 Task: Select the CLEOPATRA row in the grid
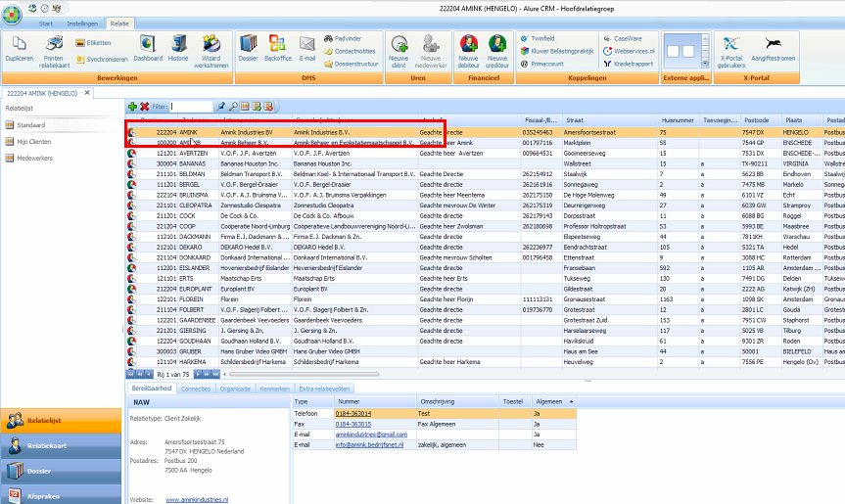pyautogui.click(x=485, y=206)
